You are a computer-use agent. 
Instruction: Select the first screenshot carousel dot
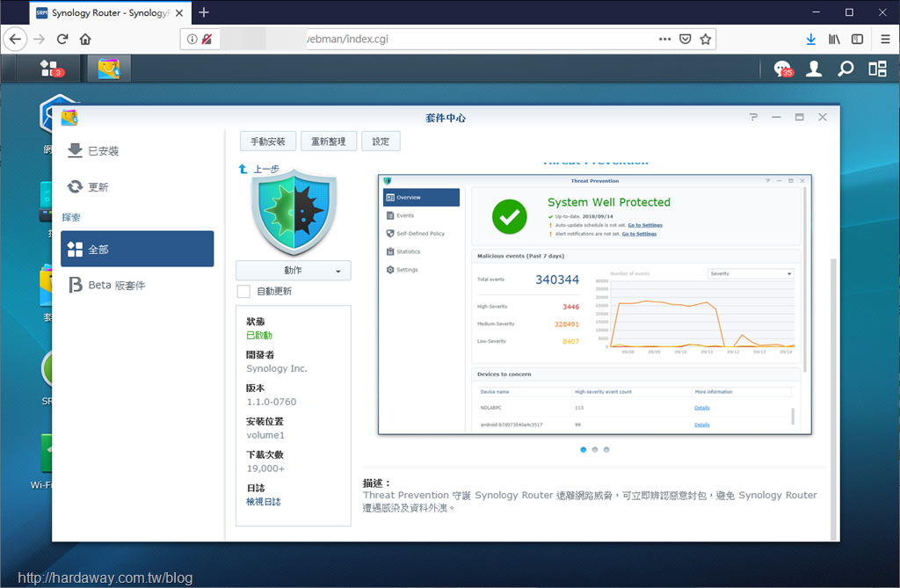(x=584, y=450)
